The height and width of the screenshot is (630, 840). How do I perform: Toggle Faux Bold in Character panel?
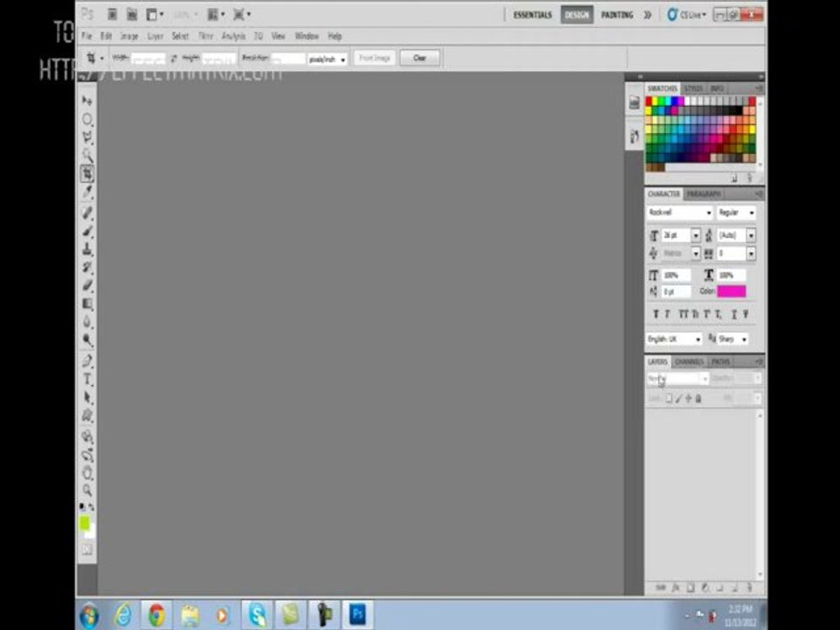(655, 314)
